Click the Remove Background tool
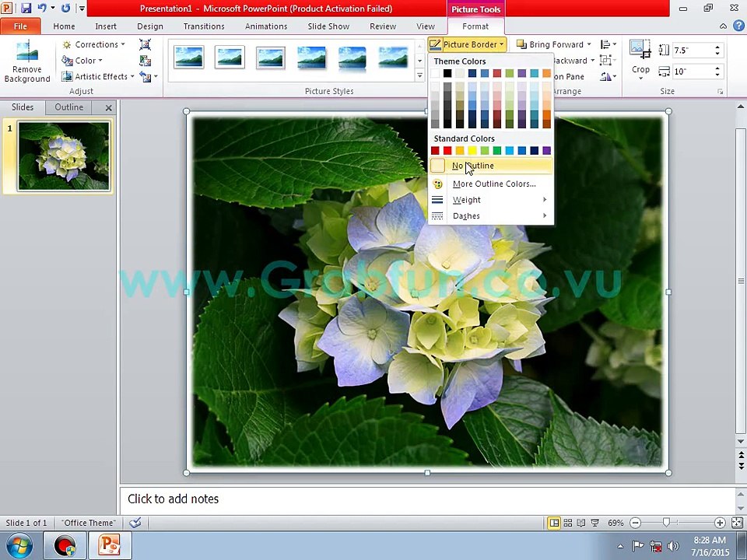747x560 pixels. point(27,62)
